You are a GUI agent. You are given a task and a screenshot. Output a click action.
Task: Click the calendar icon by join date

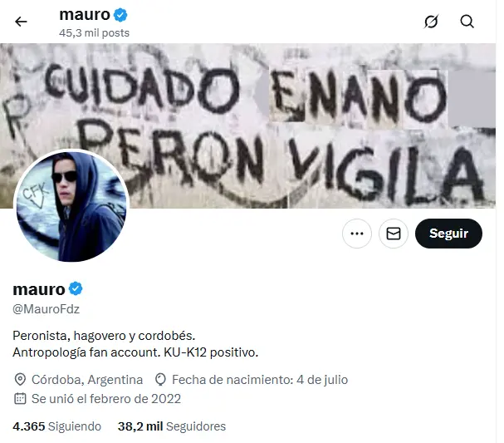tap(20, 399)
